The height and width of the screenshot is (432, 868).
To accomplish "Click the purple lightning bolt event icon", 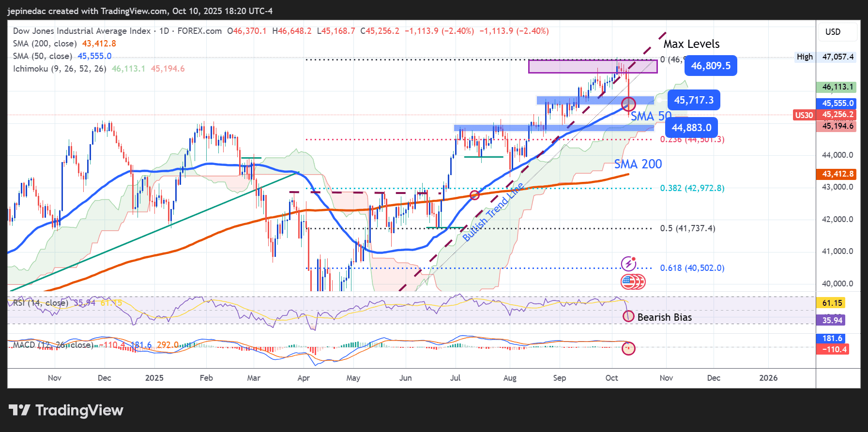I will point(628,264).
